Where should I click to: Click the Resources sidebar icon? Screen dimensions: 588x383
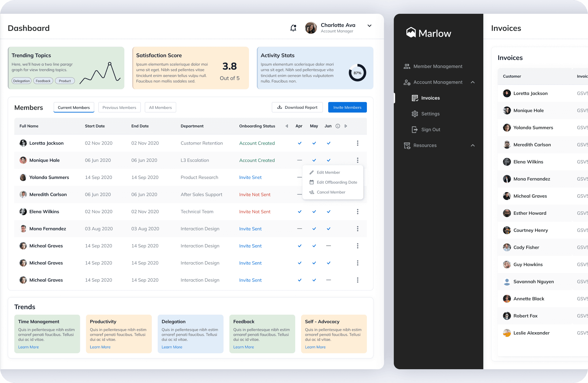pyautogui.click(x=407, y=146)
